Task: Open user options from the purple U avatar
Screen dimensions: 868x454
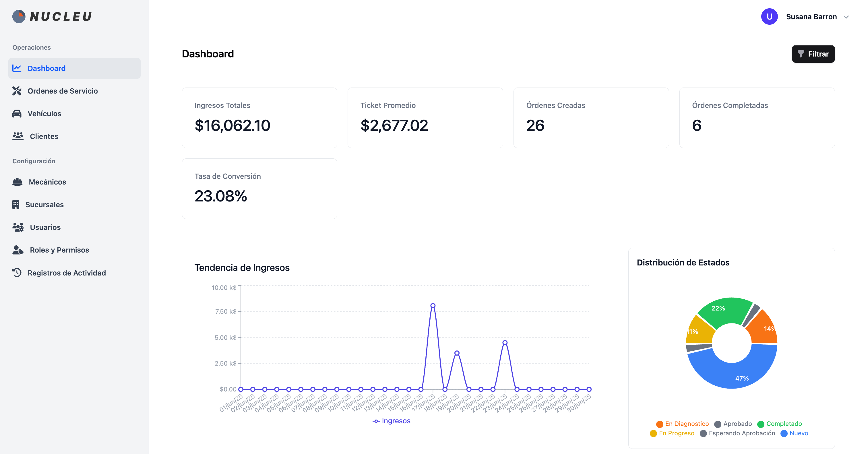Action: pyautogui.click(x=770, y=17)
